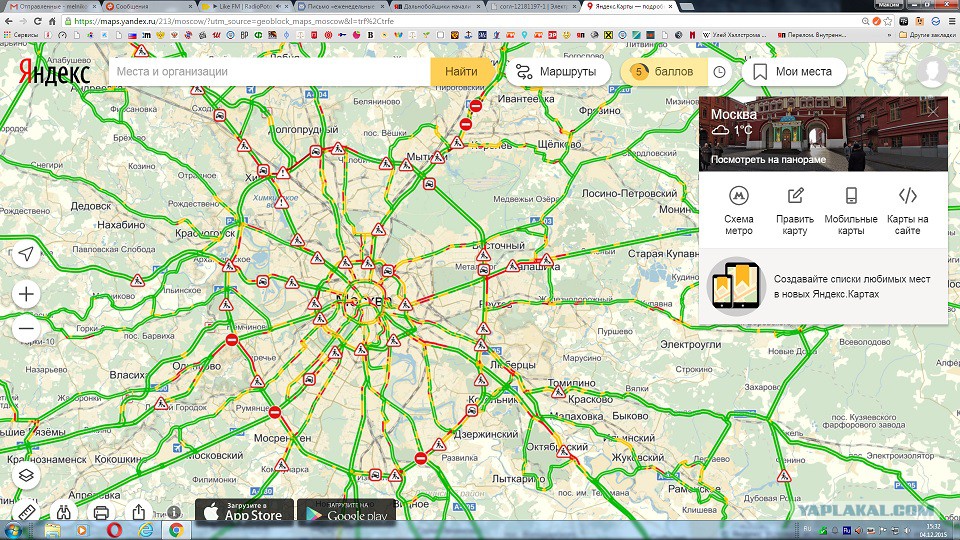The image size is (960, 540).
Task: Open the Chrome menu hamburger icon
Action: (951, 21)
